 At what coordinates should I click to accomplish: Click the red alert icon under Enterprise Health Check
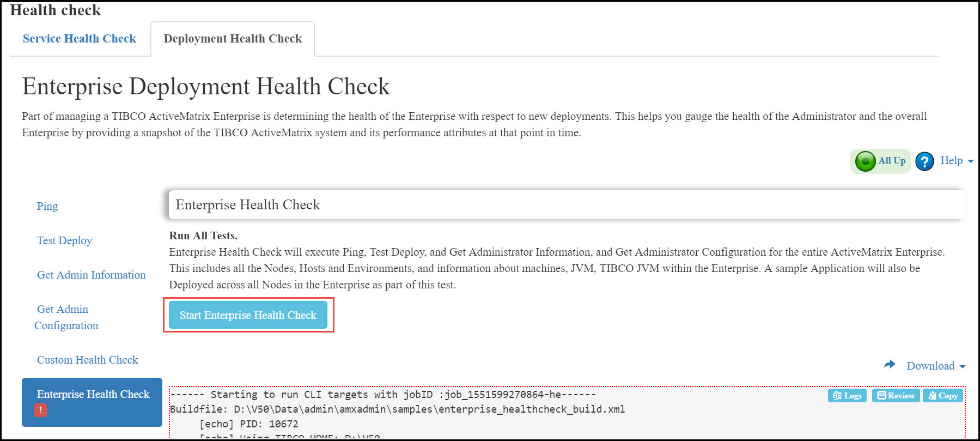coord(40,410)
